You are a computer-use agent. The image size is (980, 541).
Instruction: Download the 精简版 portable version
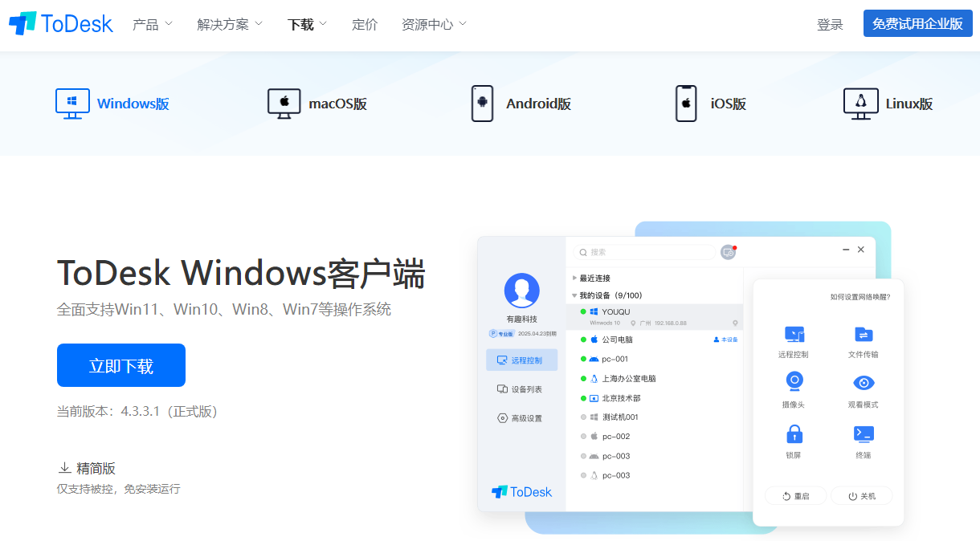pyautogui.click(x=87, y=468)
